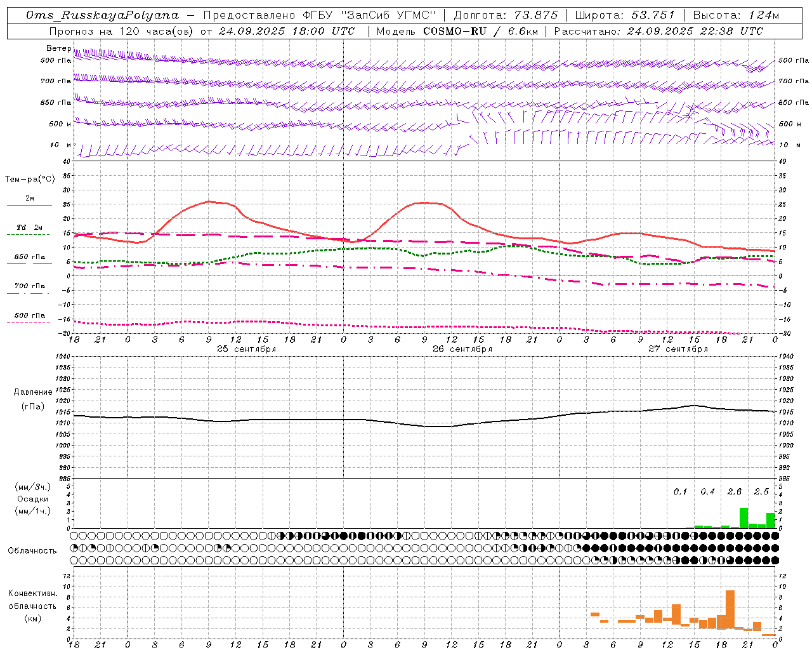
Task: Click the '27 сентября' date label
Action: [678, 349]
